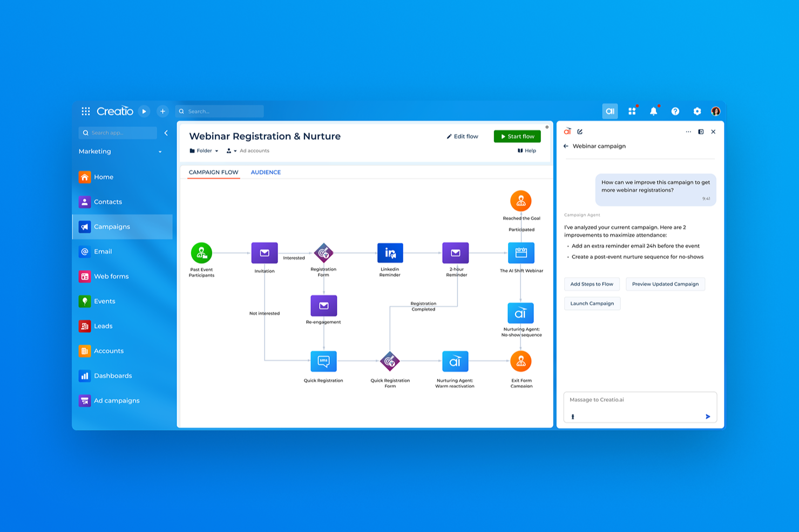The width and height of the screenshot is (799, 532).
Task: Click the Creatio.ai logo in chat panel
Action: coord(567,132)
